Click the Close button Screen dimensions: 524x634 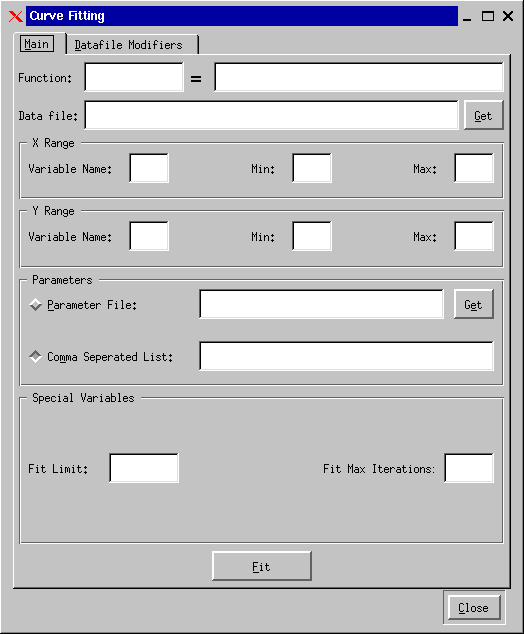[473, 608]
